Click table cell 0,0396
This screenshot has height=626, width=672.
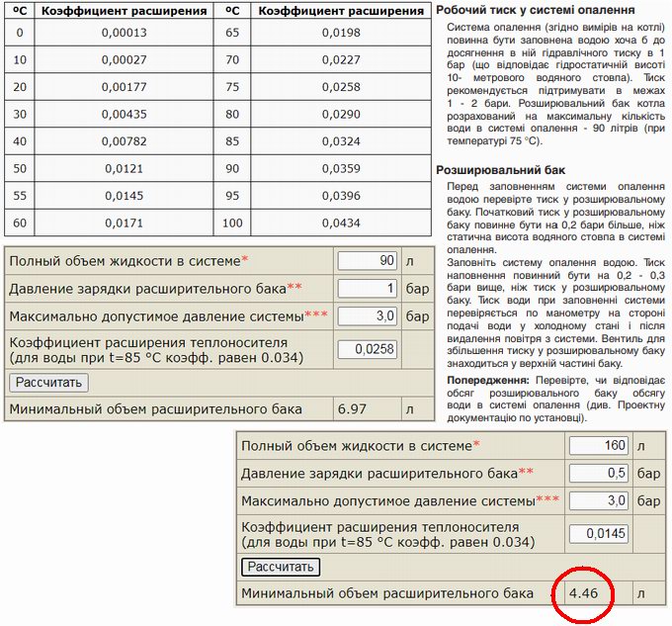coord(341,196)
